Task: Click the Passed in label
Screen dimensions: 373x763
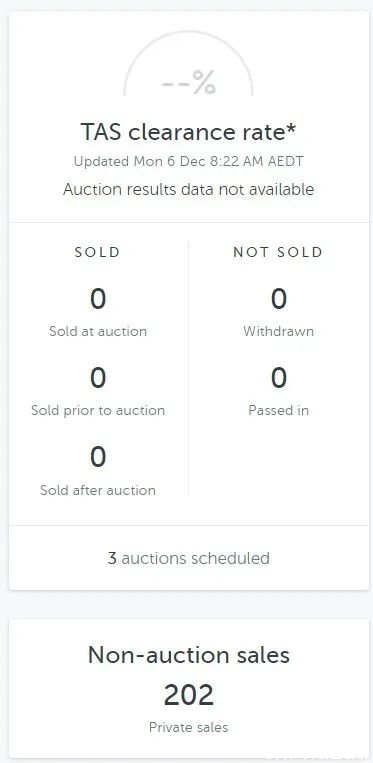Action: click(279, 410)
